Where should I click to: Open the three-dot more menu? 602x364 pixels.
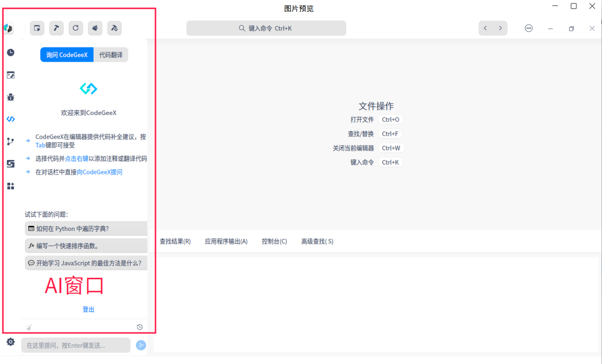pyautogui.click(x=529, y=28)
